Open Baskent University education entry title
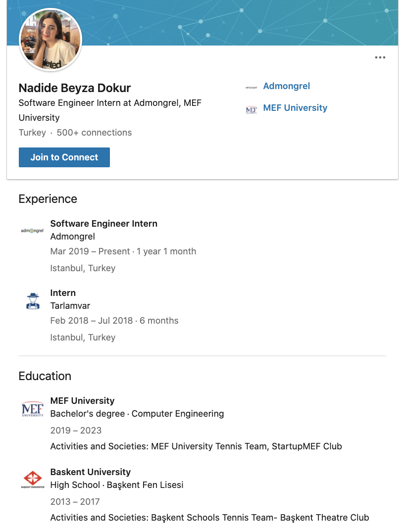The image size is (404, 532). coord(90,472)
